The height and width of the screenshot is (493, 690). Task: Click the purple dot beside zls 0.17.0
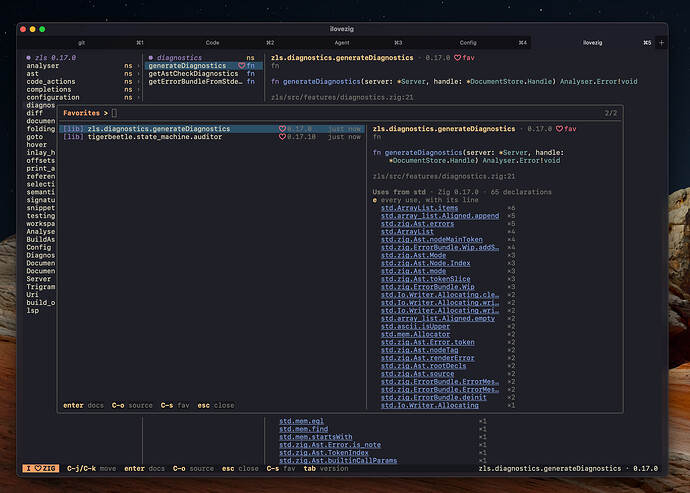[x=29, y=58]
